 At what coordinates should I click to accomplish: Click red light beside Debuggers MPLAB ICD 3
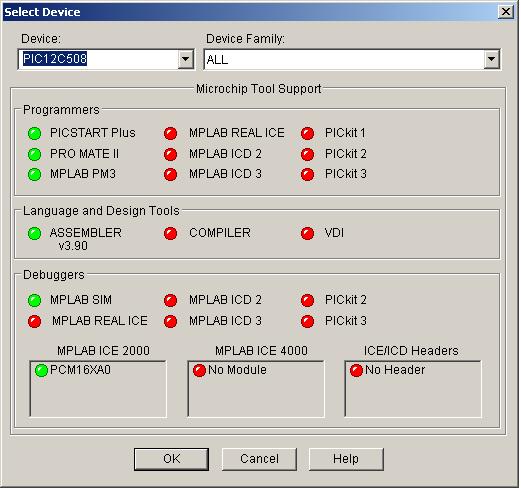[170, 321]
